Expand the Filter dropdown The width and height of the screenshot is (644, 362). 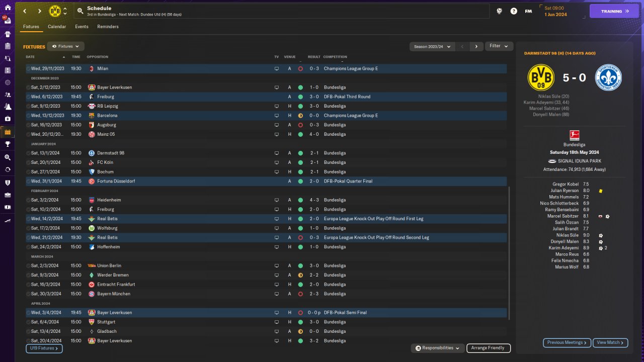[499, 46]
